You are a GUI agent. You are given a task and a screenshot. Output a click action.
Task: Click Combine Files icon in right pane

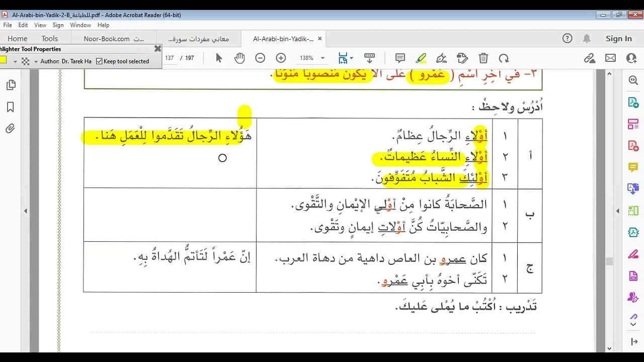633,189
